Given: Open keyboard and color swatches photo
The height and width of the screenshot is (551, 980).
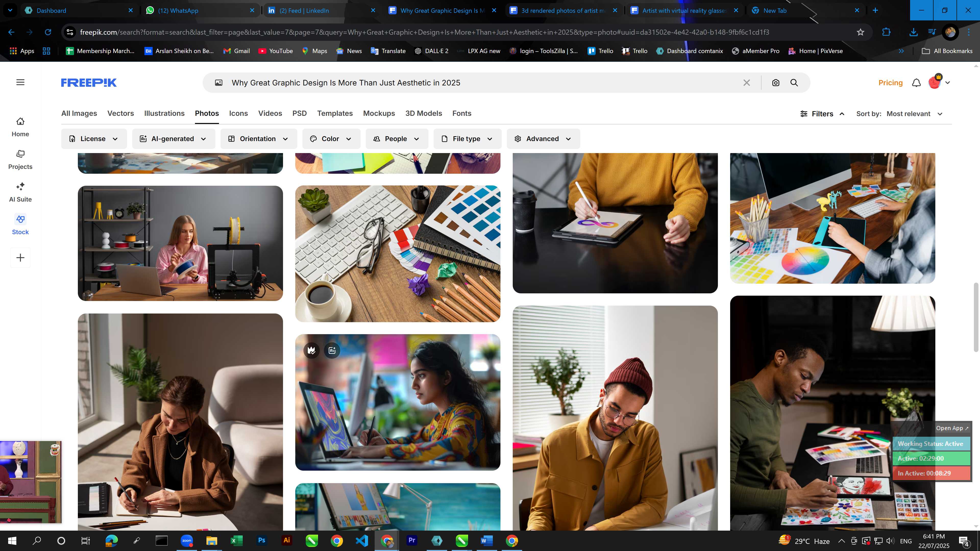Looking at the screenshot, I should click(398, 254).
